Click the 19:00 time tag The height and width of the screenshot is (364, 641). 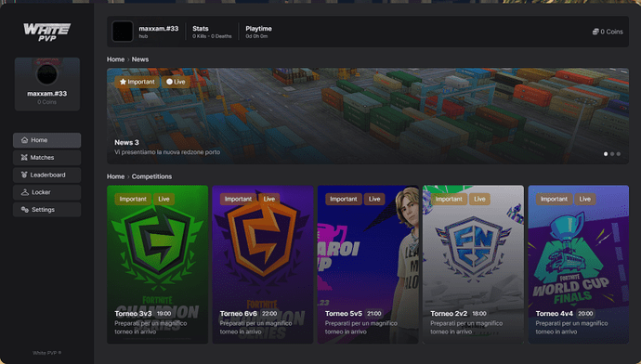pyautogui.click(x=164, y=314)
